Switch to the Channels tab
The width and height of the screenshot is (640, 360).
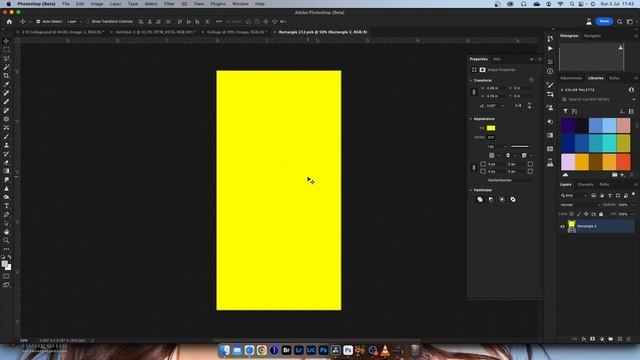[585, 185]
